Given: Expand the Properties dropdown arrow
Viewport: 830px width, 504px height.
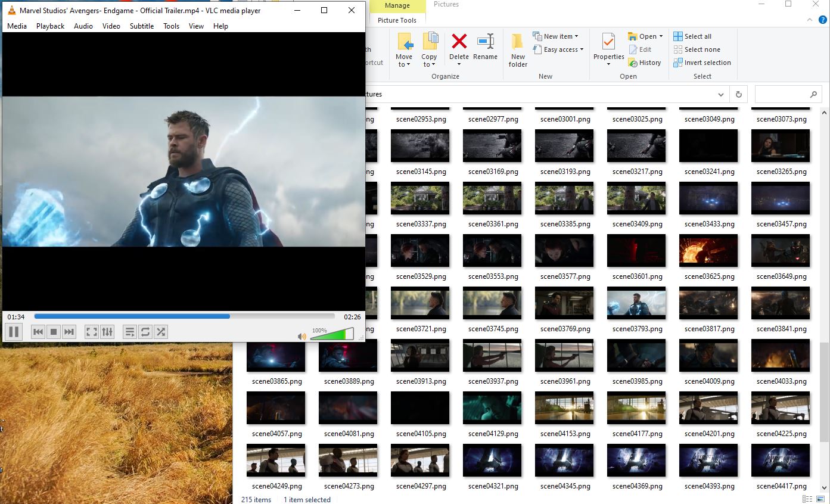Looking at the screenshot, I should pyautogui.click(x=608, y=64).
